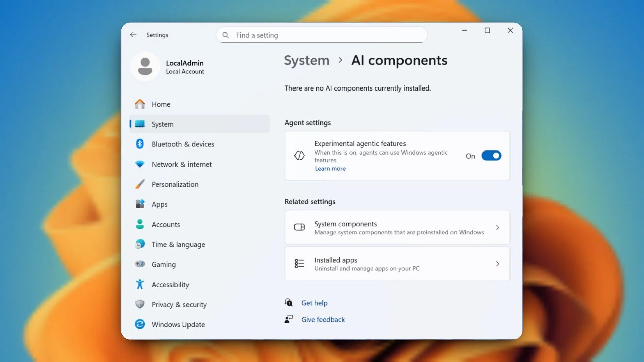
Task: Go to Accounts settings page
Action: 166,225
